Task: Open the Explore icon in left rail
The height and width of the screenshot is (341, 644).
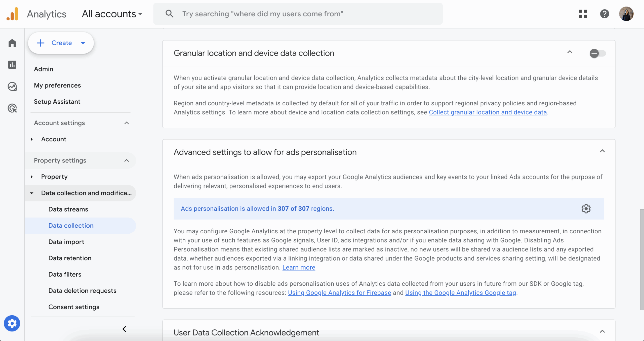Action: pyautogui.click(x=12, y=87)
